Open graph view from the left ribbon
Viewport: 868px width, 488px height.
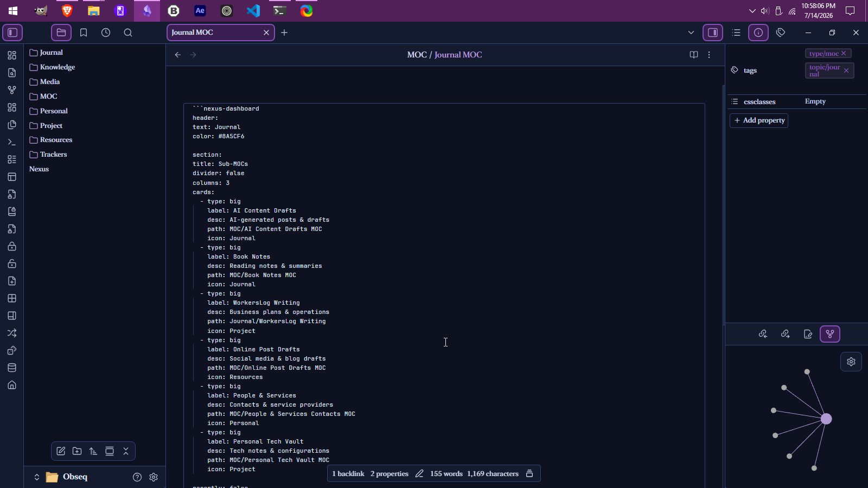pos(12,90)
